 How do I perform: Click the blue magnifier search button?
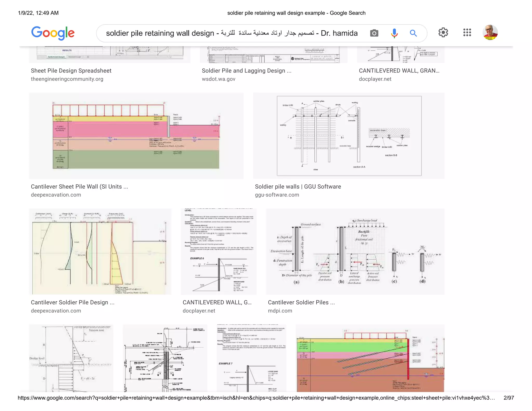coord(413,33)
